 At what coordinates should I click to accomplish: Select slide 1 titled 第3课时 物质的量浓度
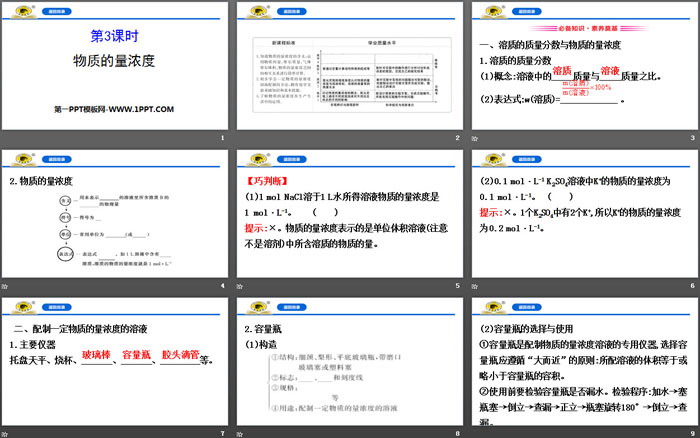pos(115,66)
